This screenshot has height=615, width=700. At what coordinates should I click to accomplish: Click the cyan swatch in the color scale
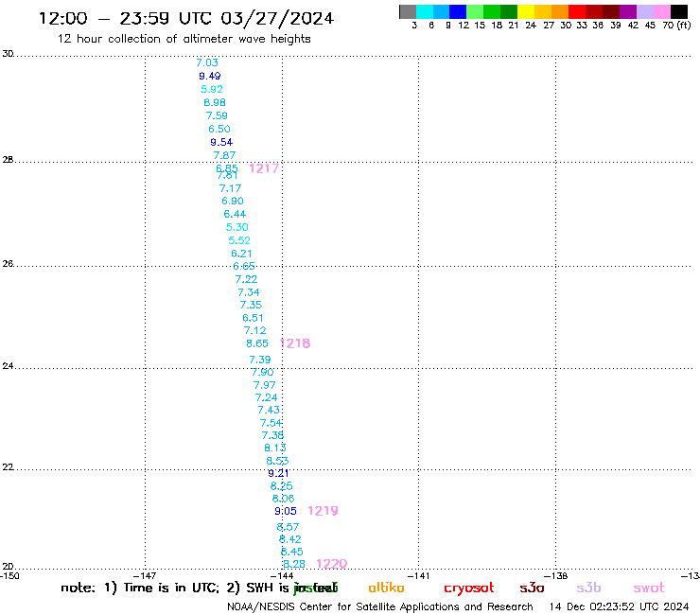(425, 11)
